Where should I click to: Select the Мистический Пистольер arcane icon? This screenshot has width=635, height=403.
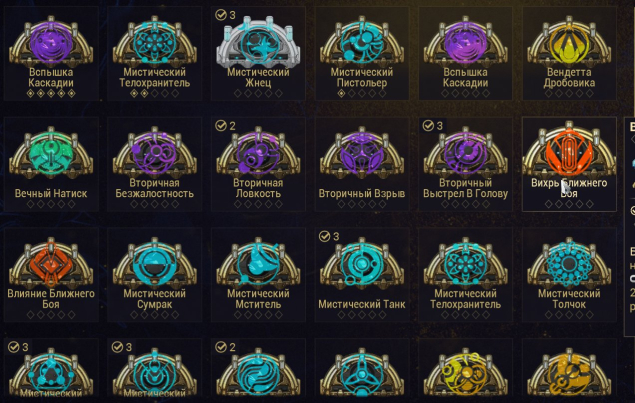pyautogui.click(x=362, y=43)
